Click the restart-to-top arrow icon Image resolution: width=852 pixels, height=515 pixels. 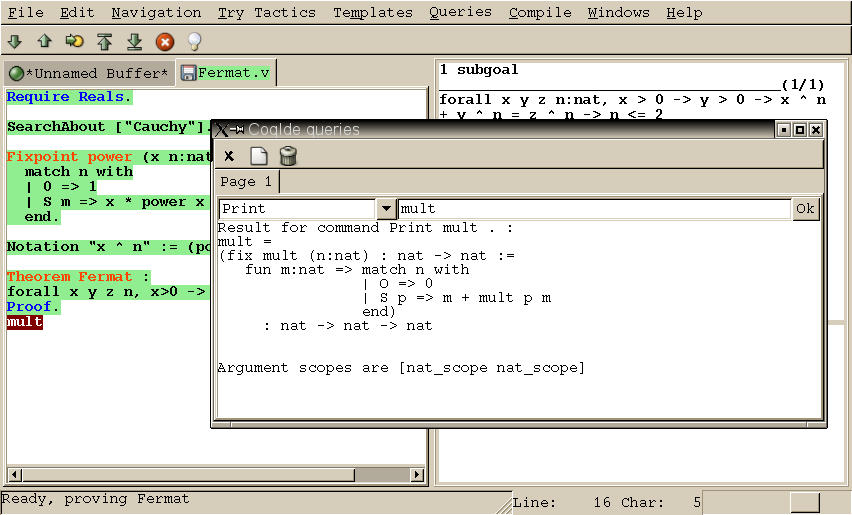[x=104, y=42]
